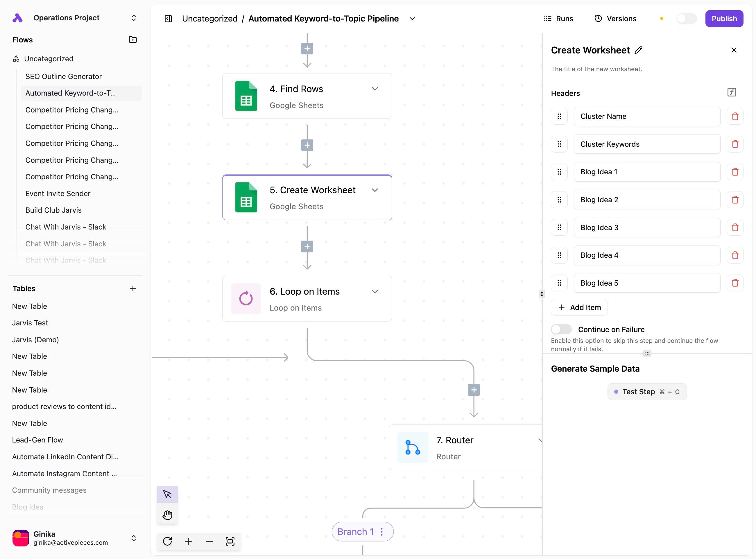Click the plus icon next to Tables
The height and width of the screenshot is (559, 756).
pyautogui.click(x=133, y=288)
